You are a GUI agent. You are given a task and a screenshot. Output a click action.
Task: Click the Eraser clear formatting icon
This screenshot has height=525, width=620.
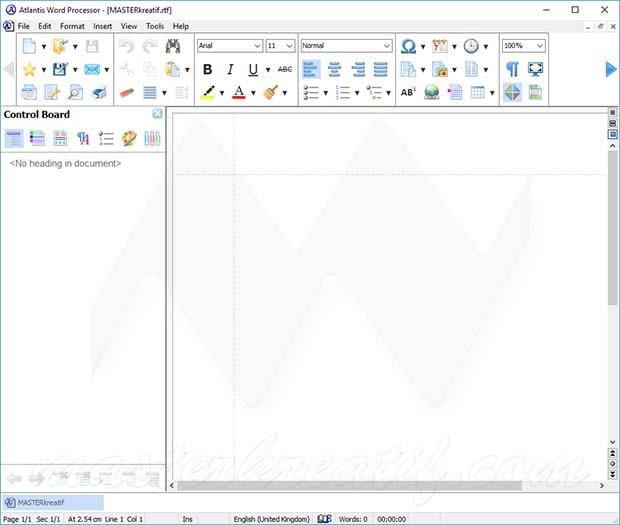tap(127, 93)
